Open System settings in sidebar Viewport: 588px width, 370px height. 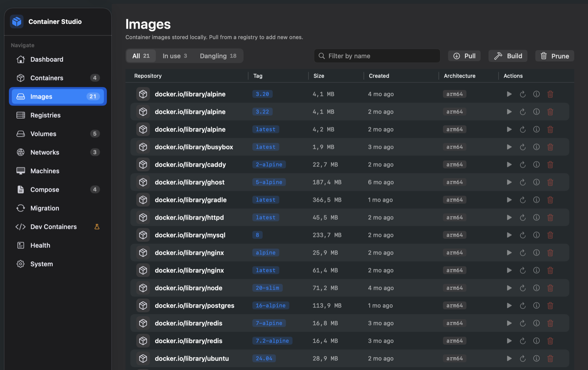[58, 264]
